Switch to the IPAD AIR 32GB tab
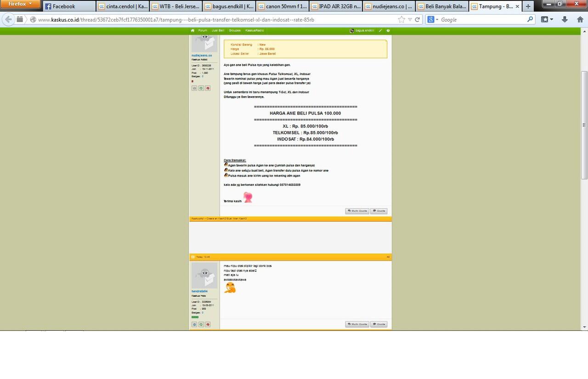 tap(336, 6)
